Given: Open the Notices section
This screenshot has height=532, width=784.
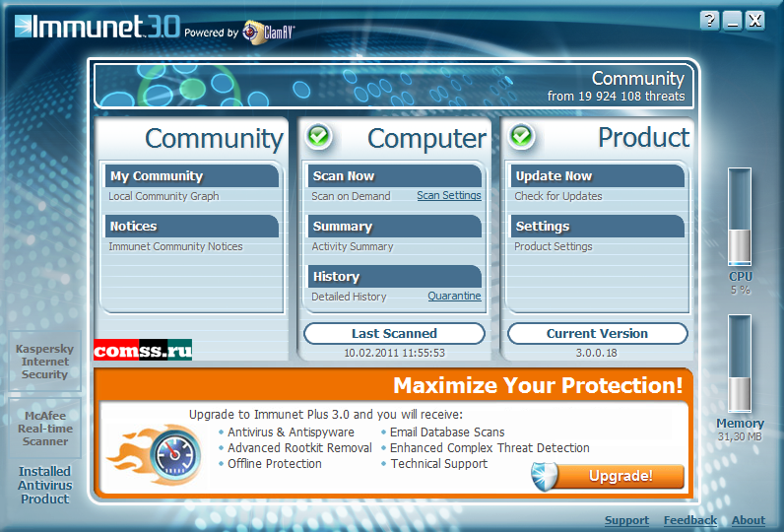Looking at the screenshot, I should (191, 226).
